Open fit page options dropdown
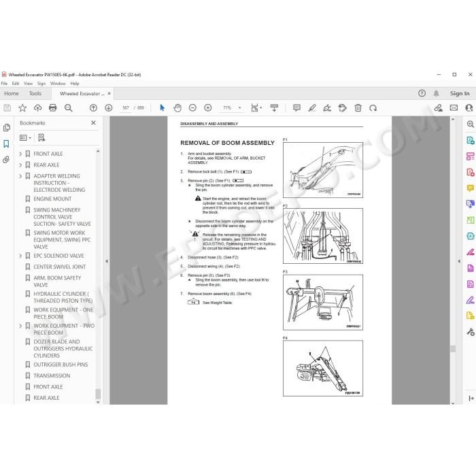The height and width of the screenshot is (476, 476). coord(256,107)
